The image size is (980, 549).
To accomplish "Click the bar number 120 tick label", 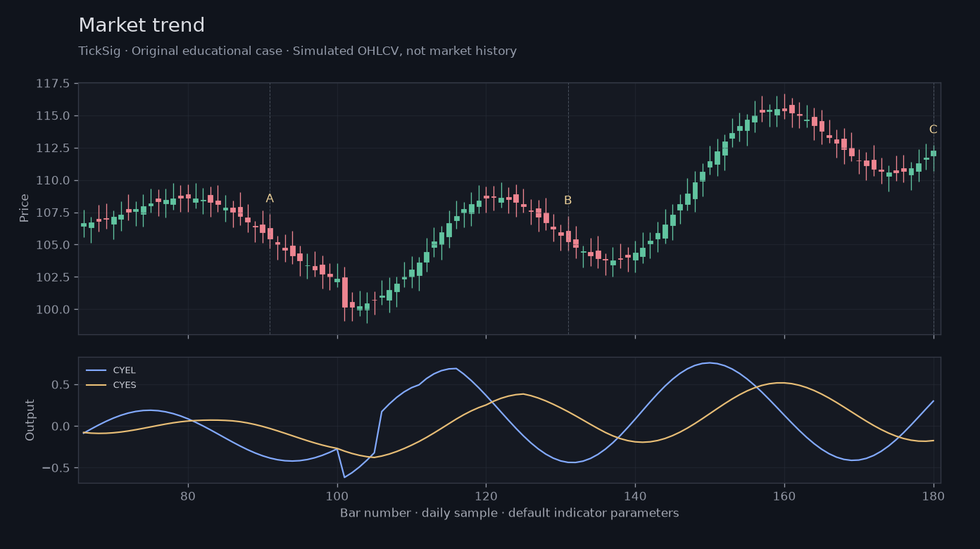I will click(486, 495).
